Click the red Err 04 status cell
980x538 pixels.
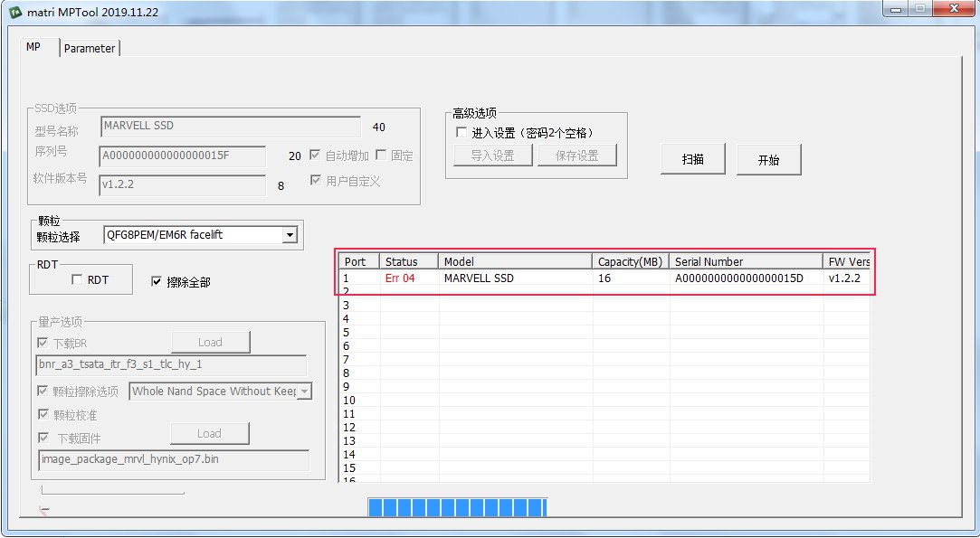pyautogui.click(x=400, y=278)
